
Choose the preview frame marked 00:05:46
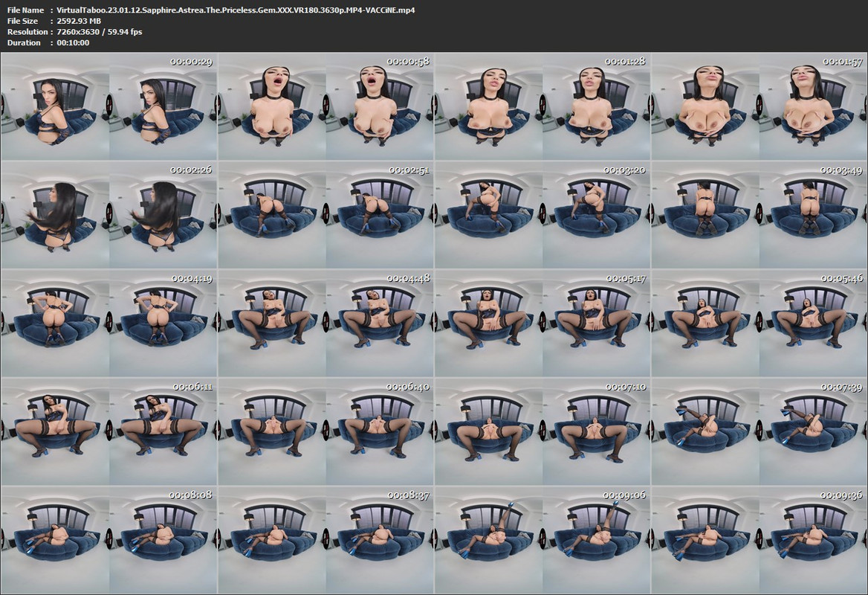coord(759,324)
